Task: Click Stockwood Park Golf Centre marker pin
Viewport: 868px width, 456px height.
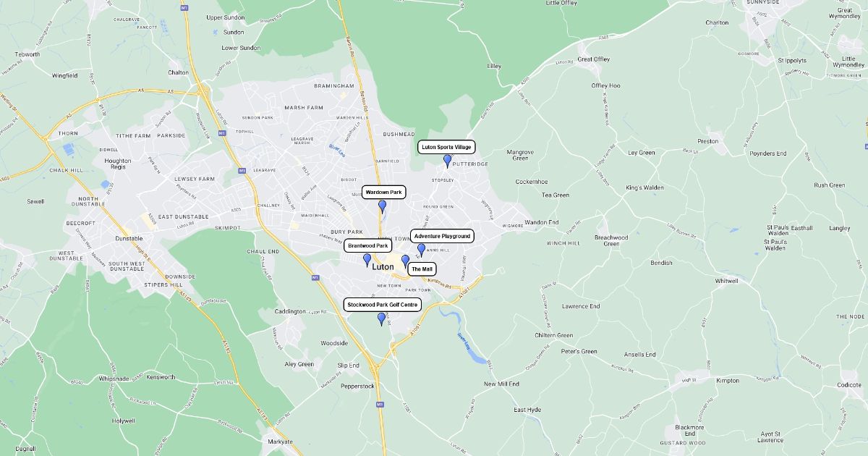Action: click(x=381, y=318)
